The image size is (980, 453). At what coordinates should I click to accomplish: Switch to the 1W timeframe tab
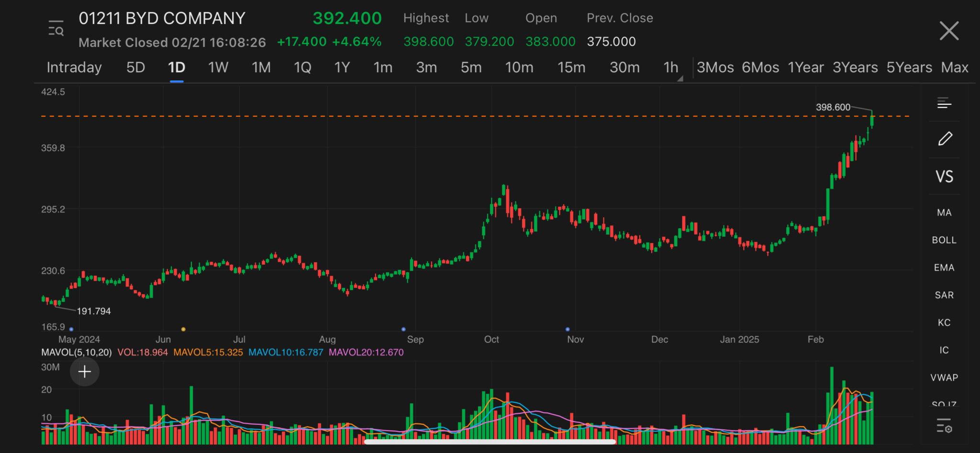pyautogui.click(x=218, y=68)
